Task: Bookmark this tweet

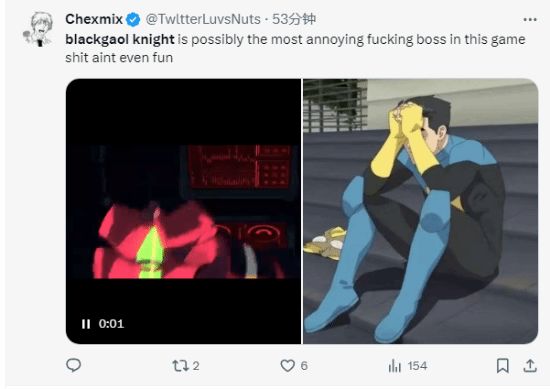Action: [x=503, y=365]
